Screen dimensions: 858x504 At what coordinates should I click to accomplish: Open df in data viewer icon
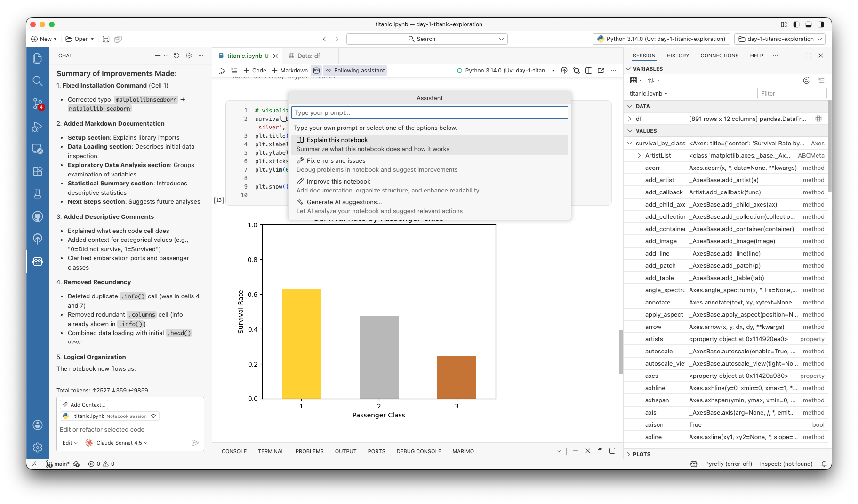tap(818, 119)
